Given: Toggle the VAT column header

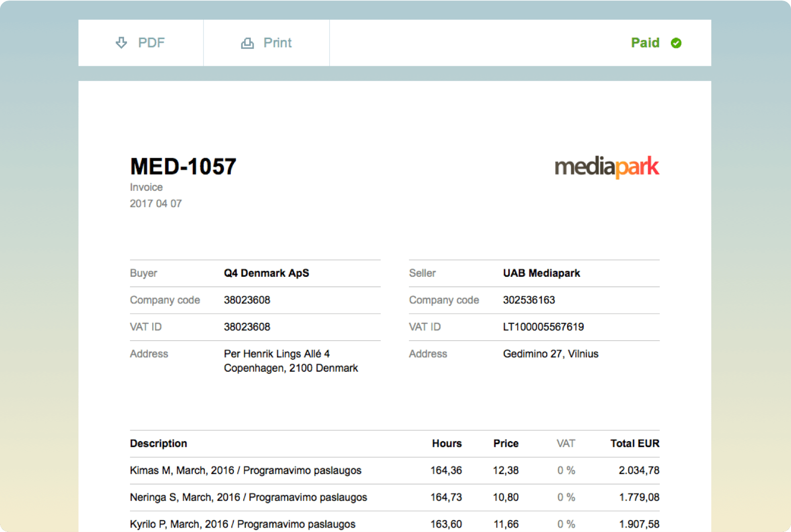Looking at the screenshot, I should coord(566,443).
